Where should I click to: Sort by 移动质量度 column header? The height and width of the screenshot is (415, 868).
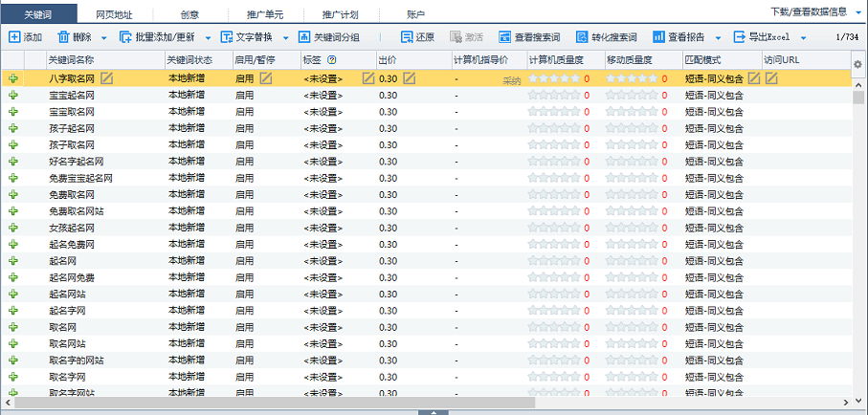(643, 59)
